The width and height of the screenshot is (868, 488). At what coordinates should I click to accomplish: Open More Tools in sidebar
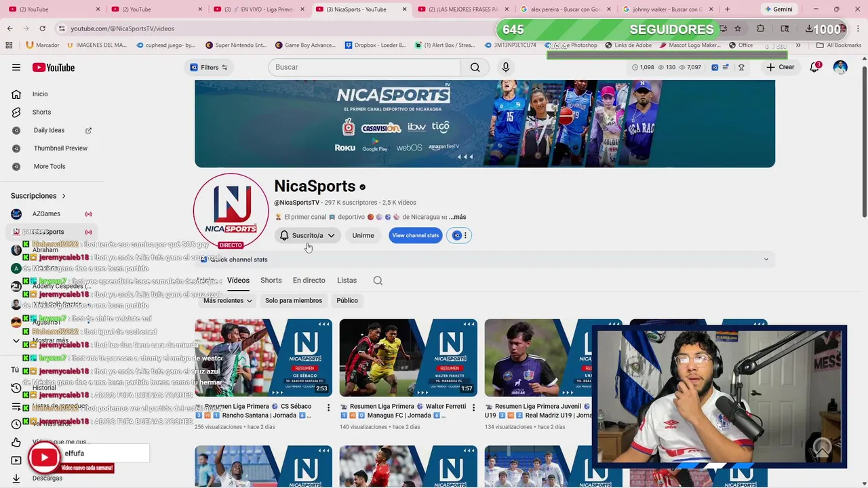coord(50,166)
